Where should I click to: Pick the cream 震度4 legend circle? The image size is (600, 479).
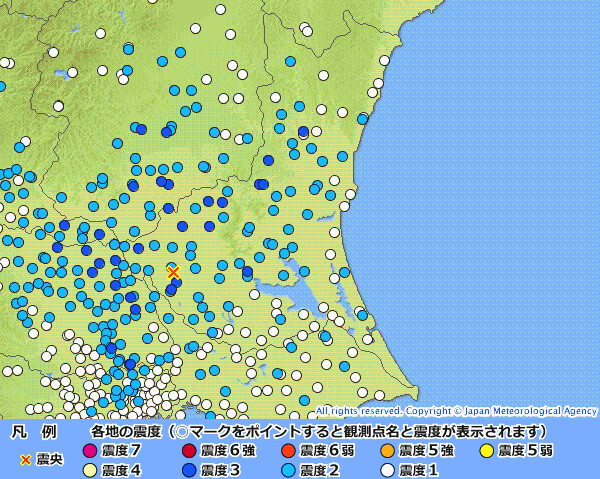90,470
